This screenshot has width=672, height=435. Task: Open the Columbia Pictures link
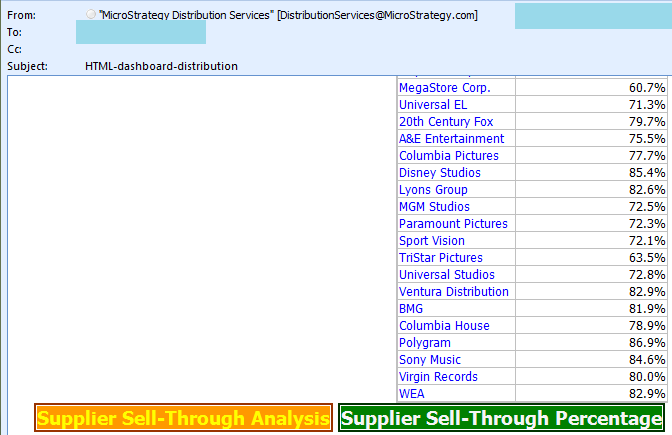click(x=449, y=156)
